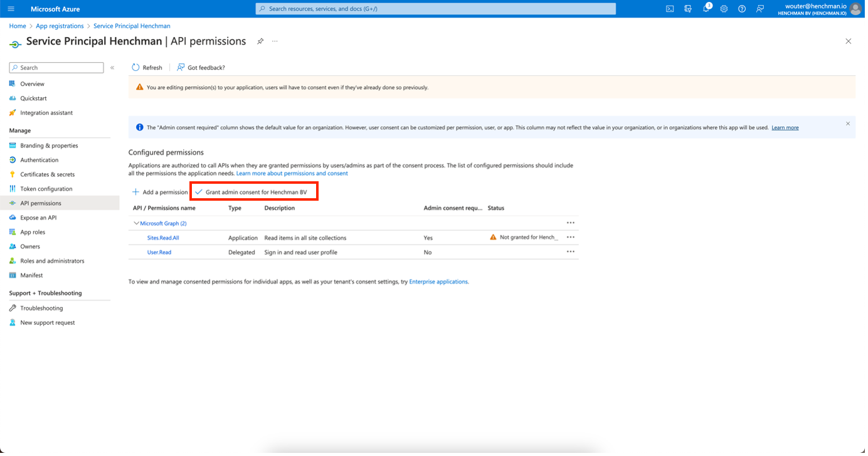The height and width of the screenshot is (456, 868).
Task: Open the notifications bell icon
Action: [x=706, y=9]
